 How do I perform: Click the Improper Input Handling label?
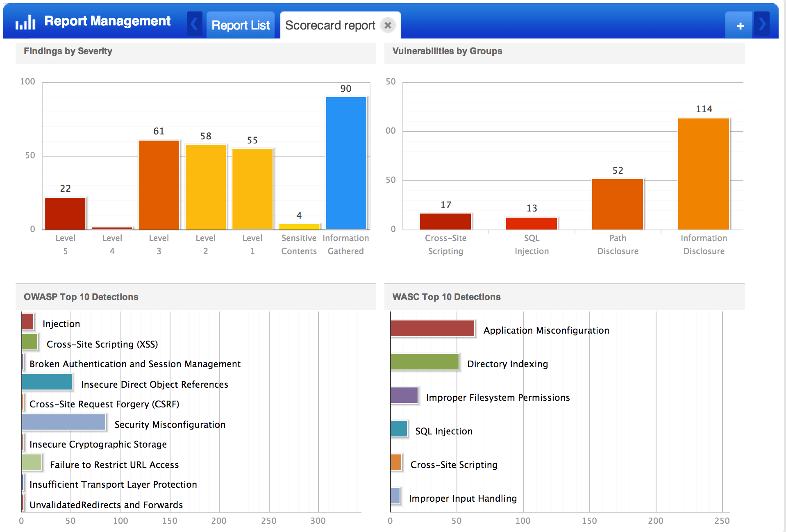click(x=463, y=498)
